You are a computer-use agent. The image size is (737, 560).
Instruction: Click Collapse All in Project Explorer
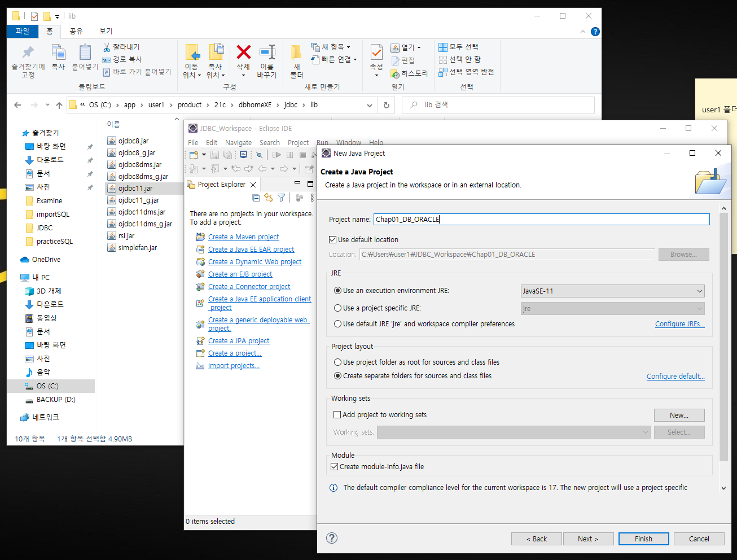[x=256, y=198]
